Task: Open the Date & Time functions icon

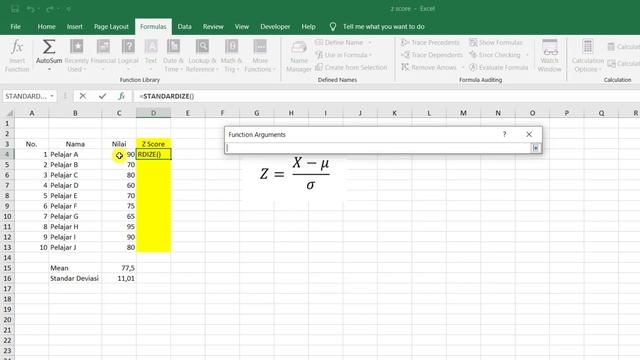Action: point(173,47)
